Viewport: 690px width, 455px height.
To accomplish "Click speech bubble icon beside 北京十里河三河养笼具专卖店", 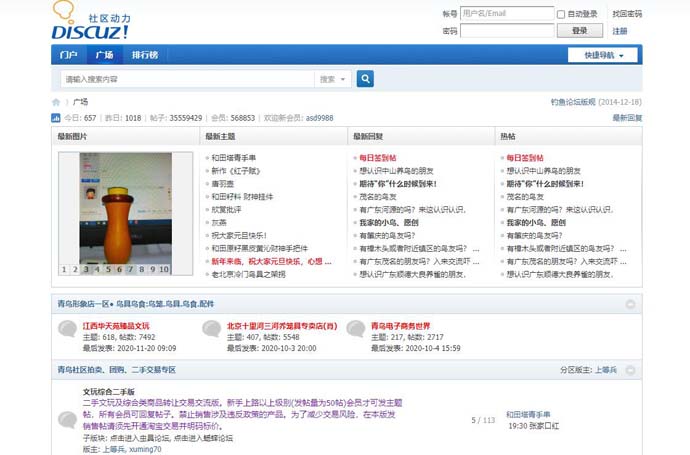I will click(x=211, y=329).
